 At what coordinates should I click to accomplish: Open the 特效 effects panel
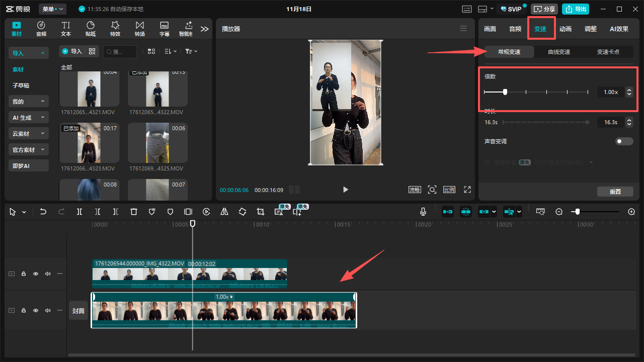(115, 29)
